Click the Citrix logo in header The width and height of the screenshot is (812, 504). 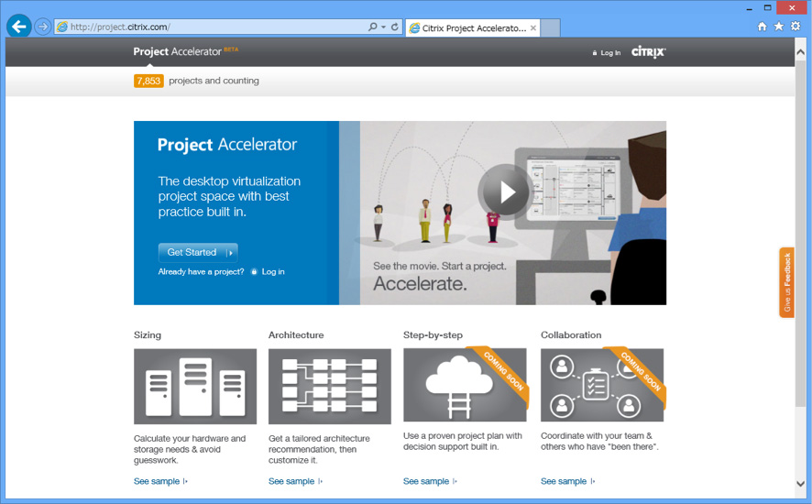(x=648, y=52)
